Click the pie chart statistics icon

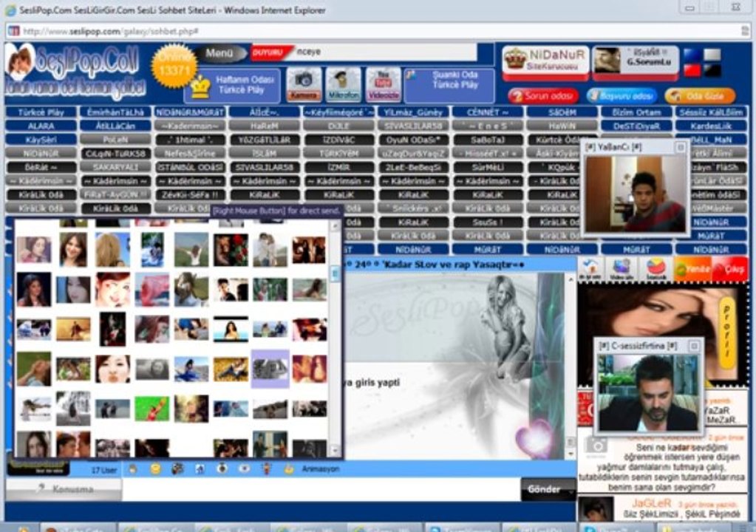655,269
